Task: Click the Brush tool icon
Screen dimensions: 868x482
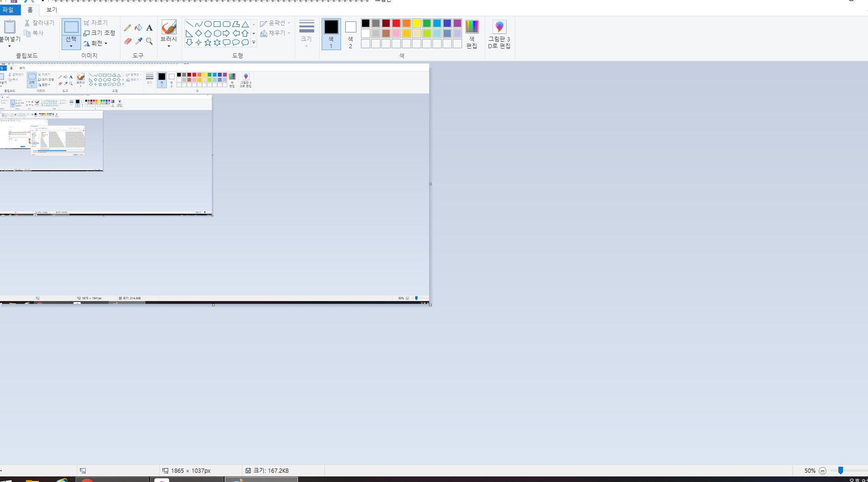Action: (169, 27)
